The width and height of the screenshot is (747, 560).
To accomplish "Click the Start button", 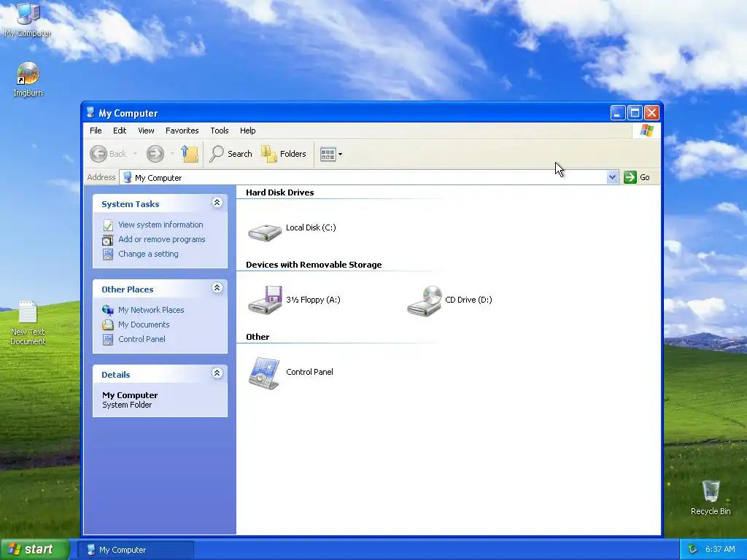I will 35,550.
